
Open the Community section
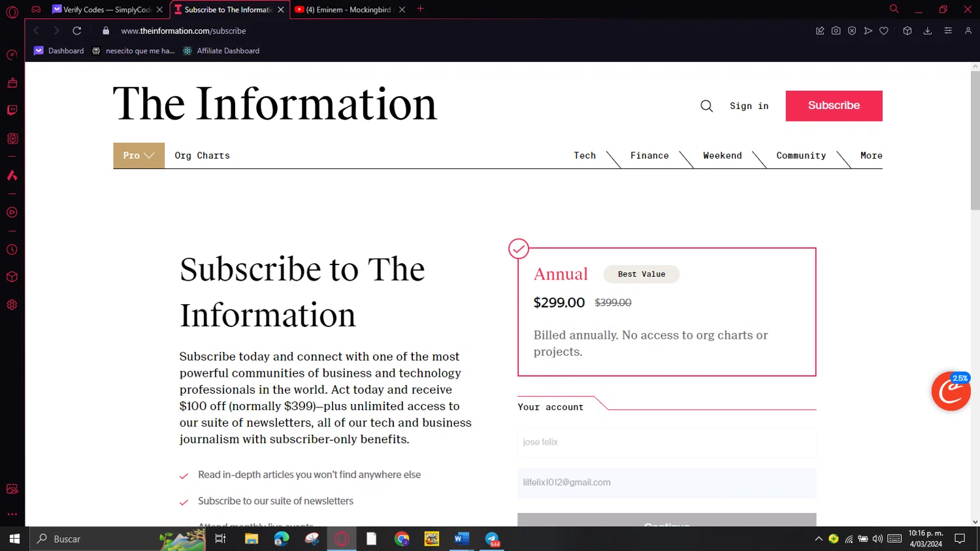(801, 155)
